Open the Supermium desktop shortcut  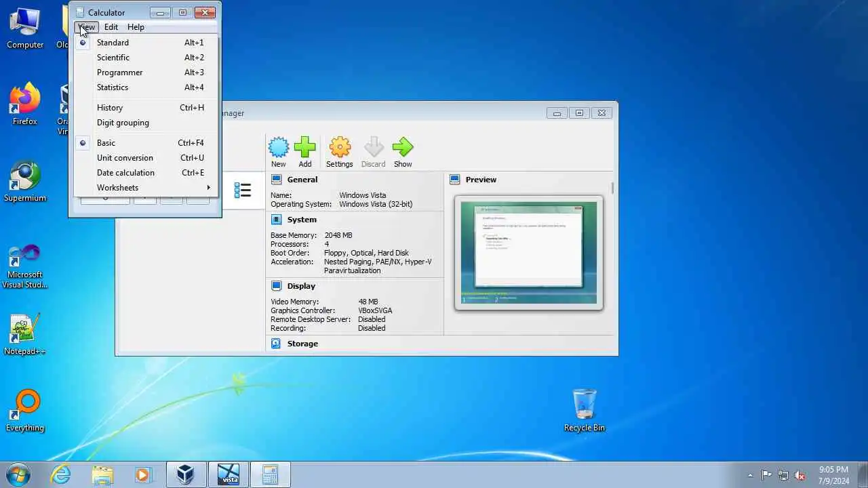(x=25, y=182)
